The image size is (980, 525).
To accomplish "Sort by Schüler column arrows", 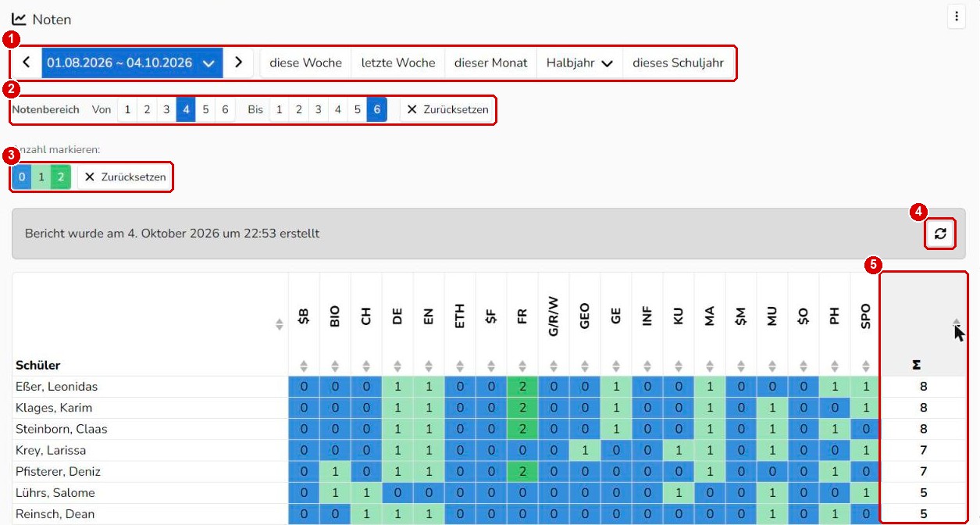I will tap(280, 324).
